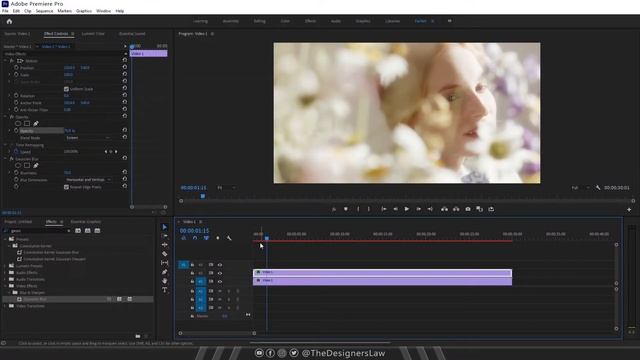Open the Program monitor Fit zoom dropdown

[226, 188]
